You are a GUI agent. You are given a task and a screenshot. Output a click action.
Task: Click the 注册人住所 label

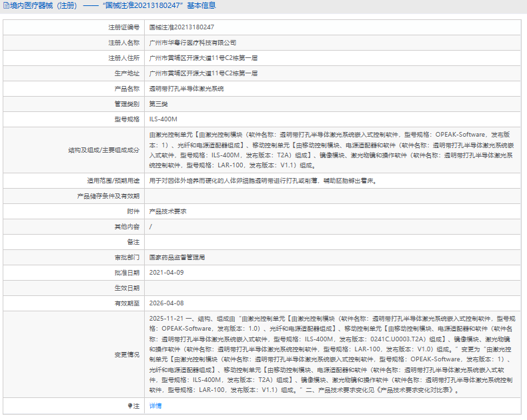click(x=123, y=58)
